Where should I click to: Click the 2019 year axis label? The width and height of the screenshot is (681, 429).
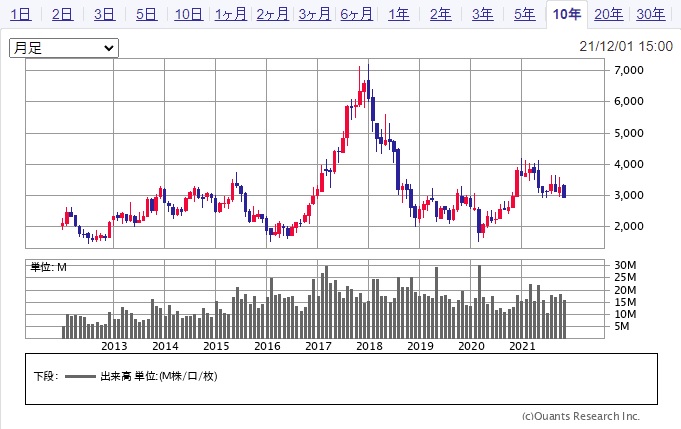pos(420,346)
